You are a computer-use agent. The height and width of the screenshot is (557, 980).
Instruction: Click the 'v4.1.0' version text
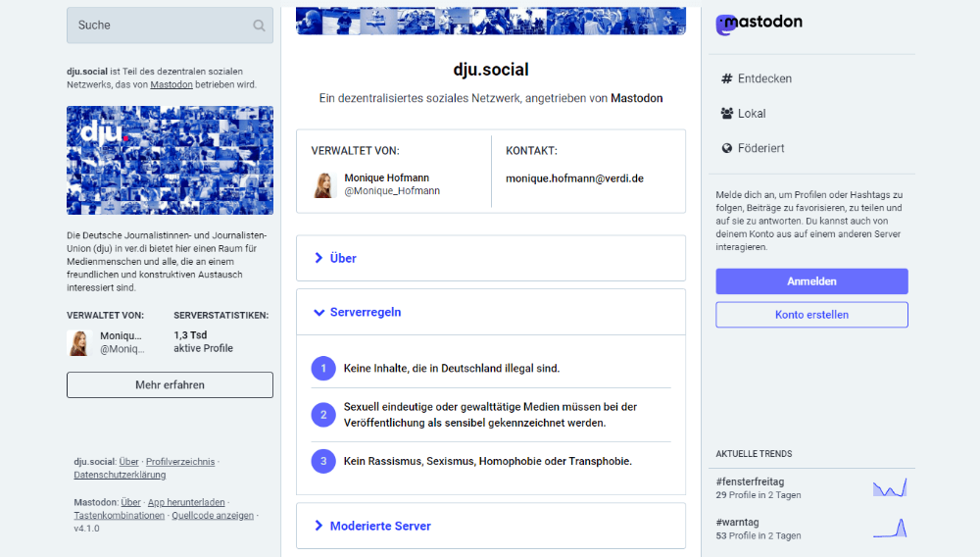click(86, 529)
